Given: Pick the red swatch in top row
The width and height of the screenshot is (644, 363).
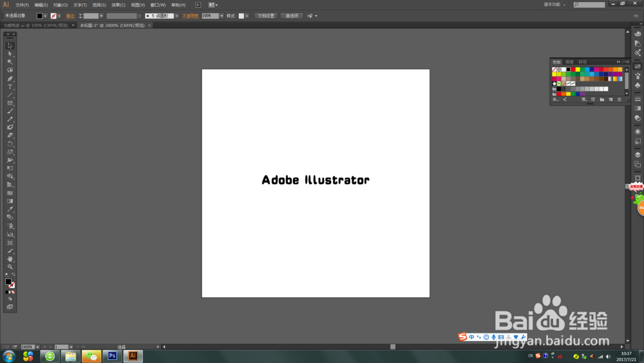Looking at the screenshot, I should coord(573,70).
